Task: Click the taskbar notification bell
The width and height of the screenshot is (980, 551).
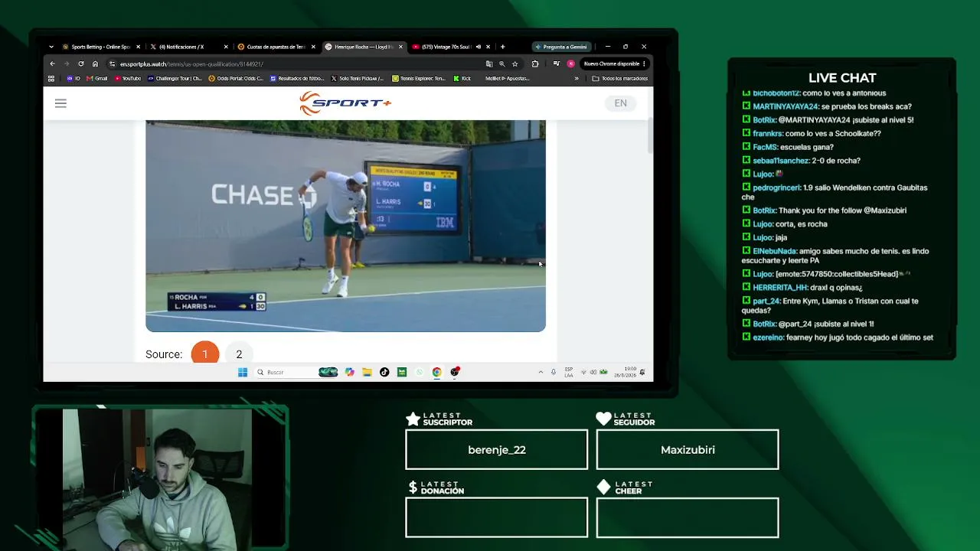Action: pyautogui.click(x=642, y=372)
